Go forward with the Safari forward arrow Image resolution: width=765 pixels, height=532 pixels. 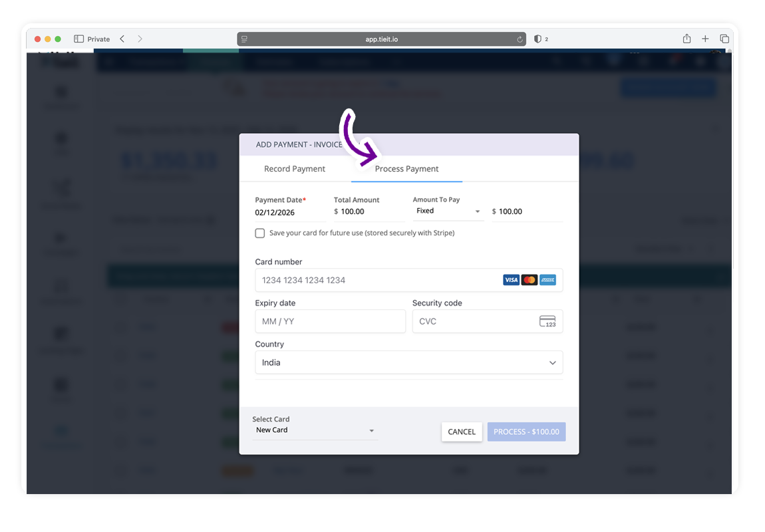140,39
